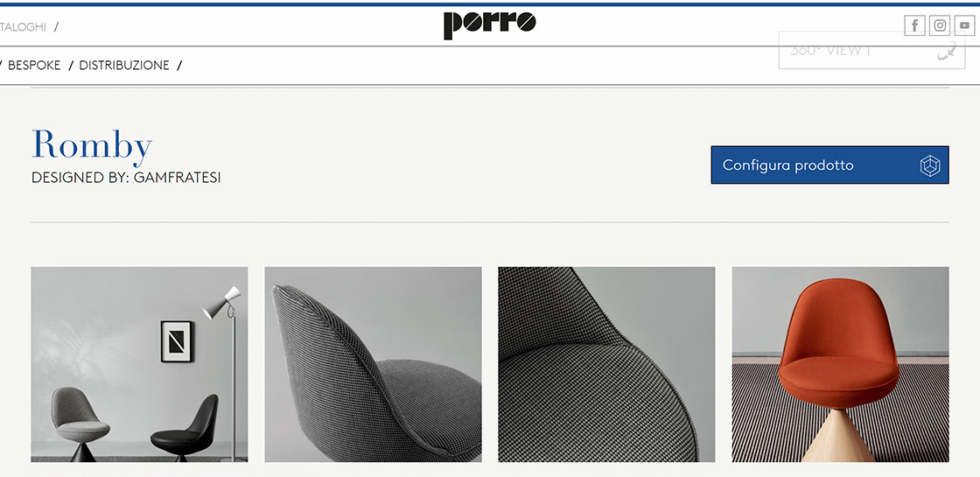The height and width of the screenshot is (477, 980).
Task: Open the Cataloghi menu item
Action: (x=23, y=27)
